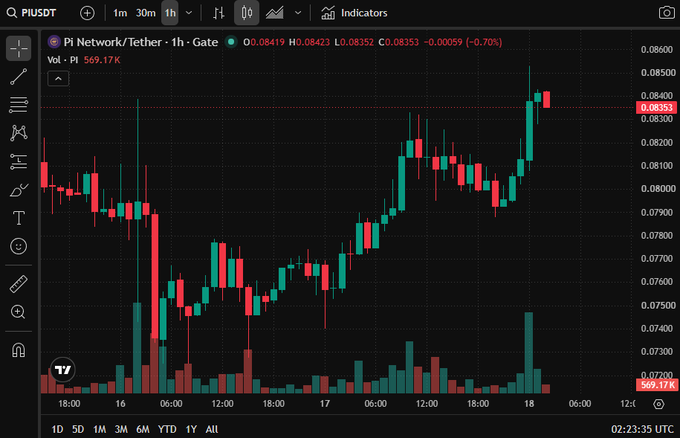The width and height of the screenshot is (680, 438).
Task: Select the brush drawing tool
Action: [19, 190]
